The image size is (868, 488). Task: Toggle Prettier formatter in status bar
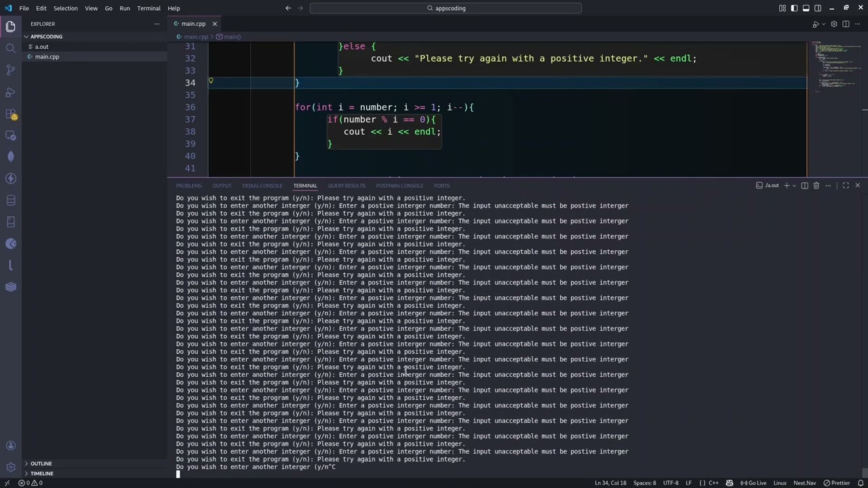(836, 483)
